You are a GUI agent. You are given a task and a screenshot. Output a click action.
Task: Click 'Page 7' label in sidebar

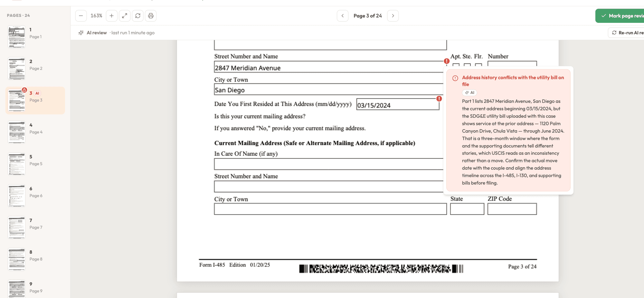36,228
